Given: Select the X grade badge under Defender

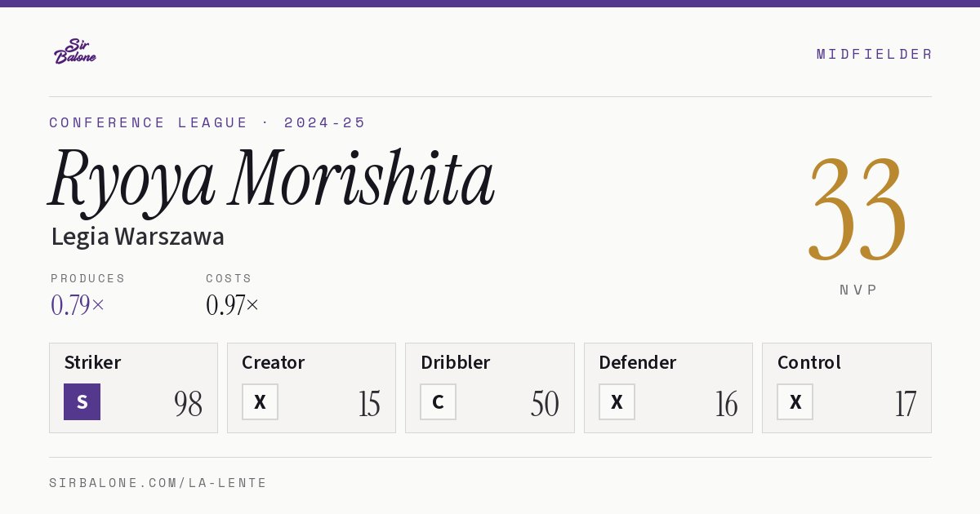Looking at the screenshot, I should [617, 401].
